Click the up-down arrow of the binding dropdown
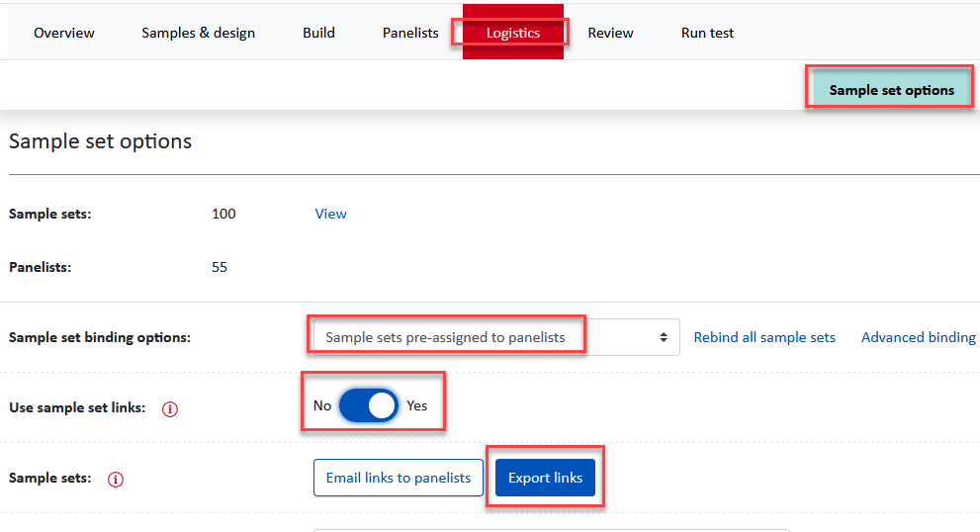980x532 pixels. click(x=664, y=337)
